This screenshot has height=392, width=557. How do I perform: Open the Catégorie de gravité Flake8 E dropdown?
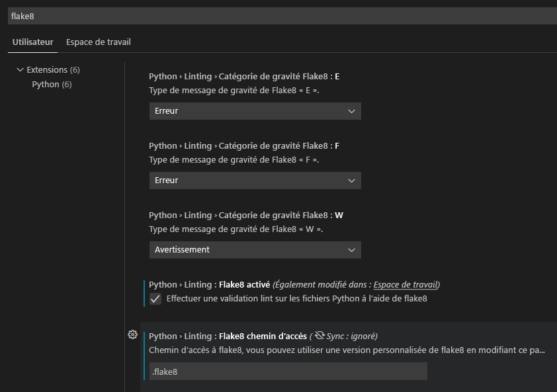click(255, 110)
